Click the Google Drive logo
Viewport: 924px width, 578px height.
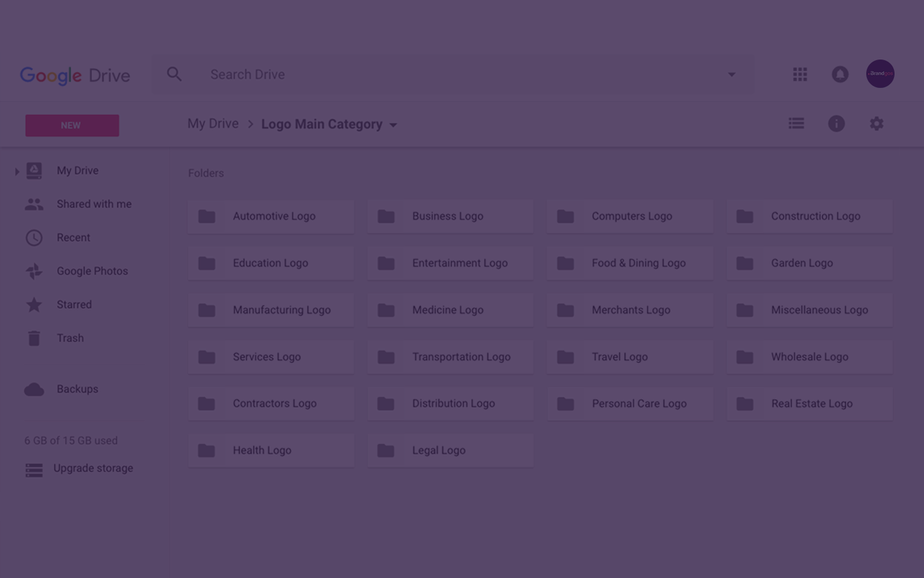tap(75, 76)
